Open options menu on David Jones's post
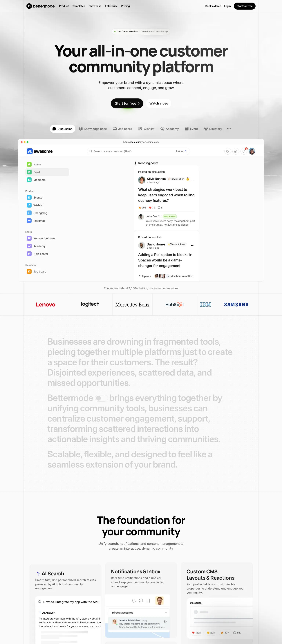The width and height of the screenshot is (282, 644). coord(192,245)
